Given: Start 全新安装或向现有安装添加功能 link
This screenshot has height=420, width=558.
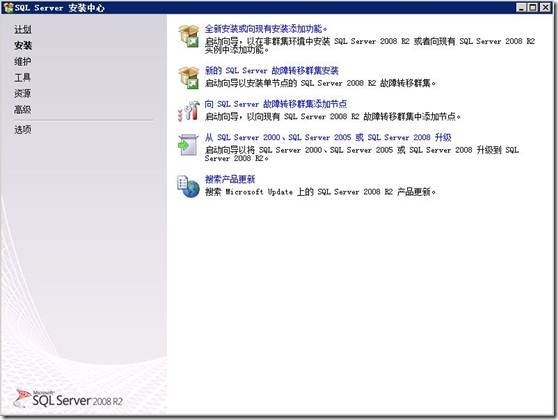Looking at the screenshot, I should coord(266,29).
